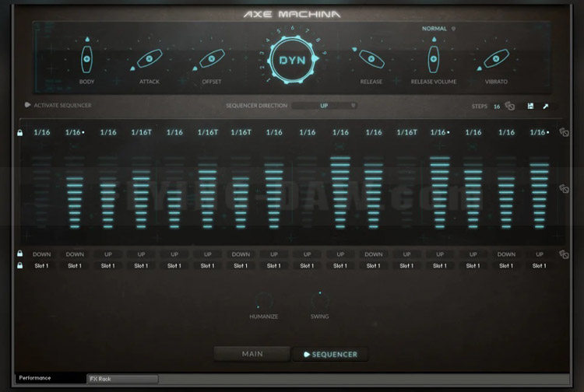Viewport: 584px width, 392px height.
Task: Click the arrow icon next to the save disk
Action: (546, 106)
